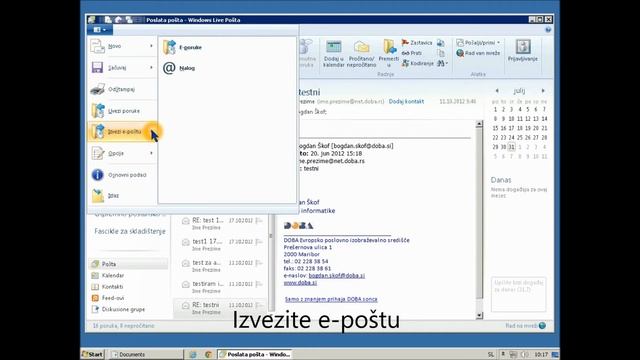The height and width of the screenshot is (360, 640).
Task: Go to previous month in calendar
Action: (x=497, y=91)
